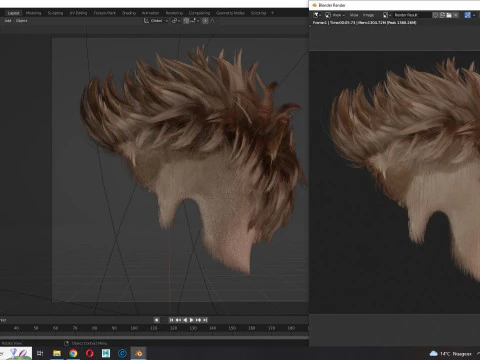Play the animation forward

tap(191, 320)
